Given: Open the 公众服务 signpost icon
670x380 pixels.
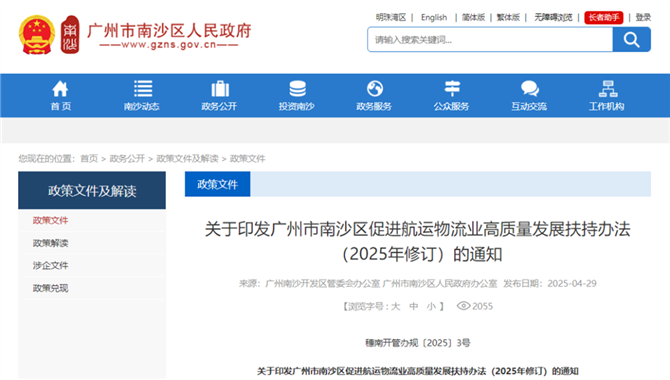Looking at the screenshot, I should pyautogui.click(x=452, y=89).
